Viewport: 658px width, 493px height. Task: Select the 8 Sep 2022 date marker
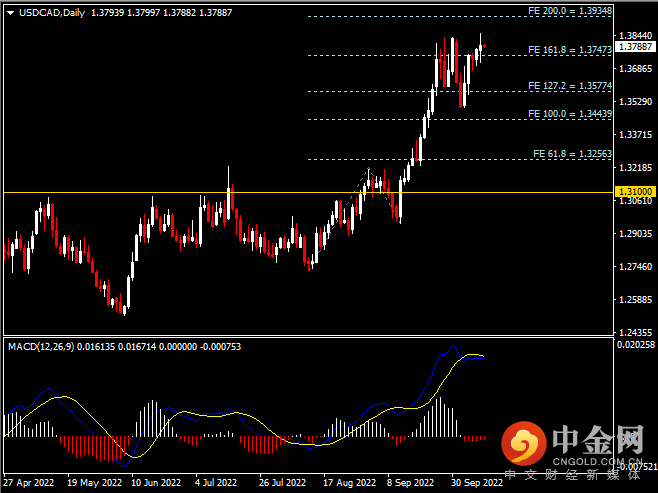pyautogui.click(x=410, y=482)
